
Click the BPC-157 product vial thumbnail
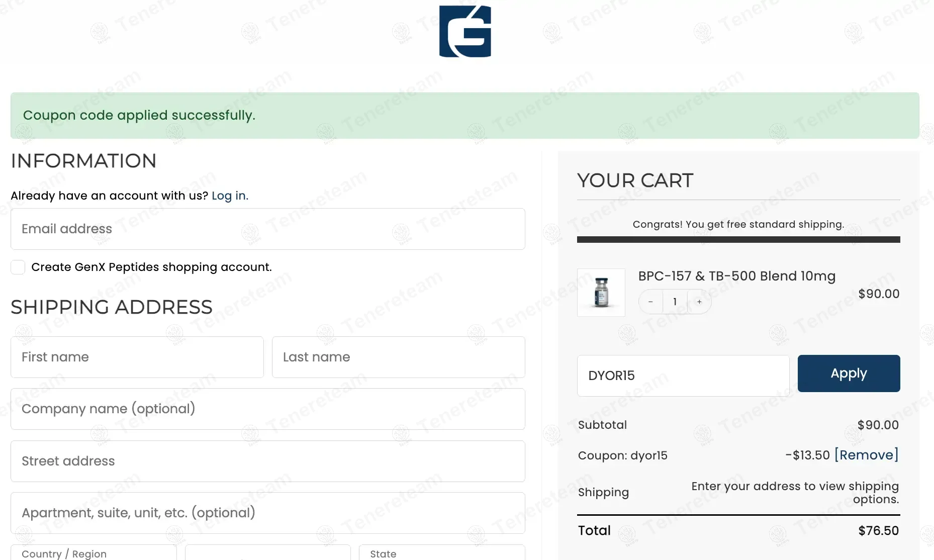click(x=601, y=293)
